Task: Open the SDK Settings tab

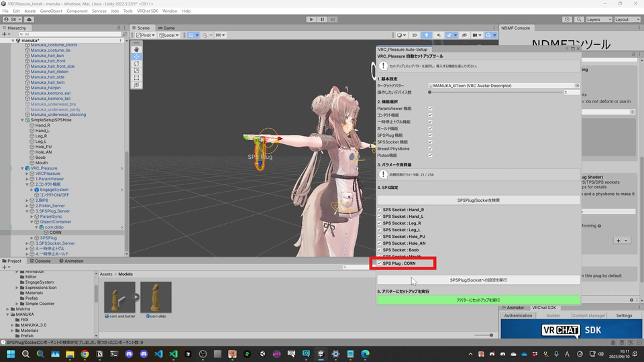Action: click(x=624, y=316)
